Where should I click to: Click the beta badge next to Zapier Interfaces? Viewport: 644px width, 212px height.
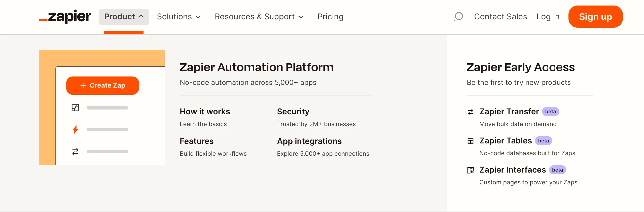(x=557, y=170)
